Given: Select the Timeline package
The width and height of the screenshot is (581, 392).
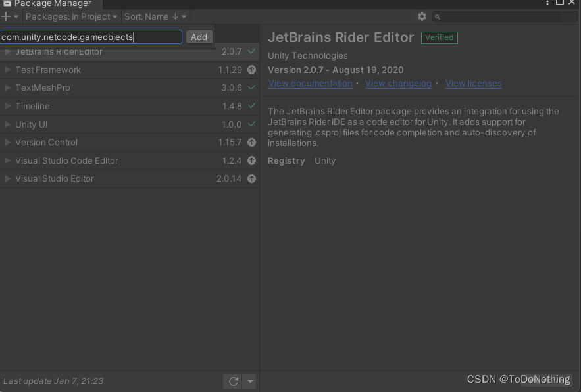Looking at the screenshot, I should [x=130, y=106].
